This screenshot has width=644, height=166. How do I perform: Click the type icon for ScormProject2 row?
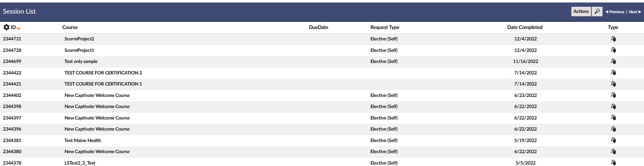point(613,39)
